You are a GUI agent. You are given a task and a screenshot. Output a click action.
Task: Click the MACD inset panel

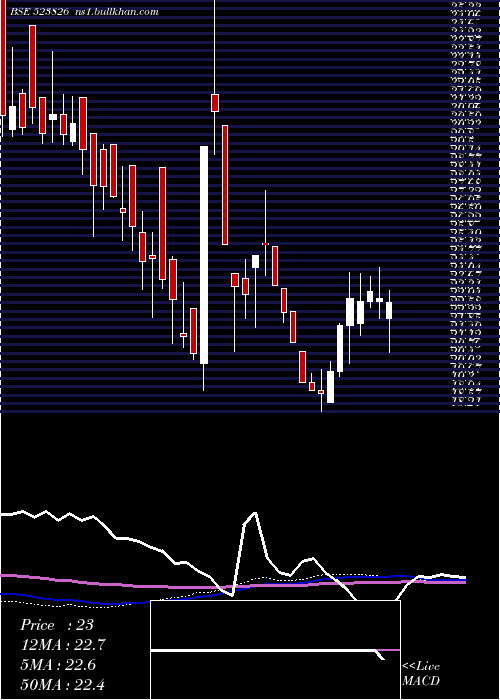tap(275, 650)
